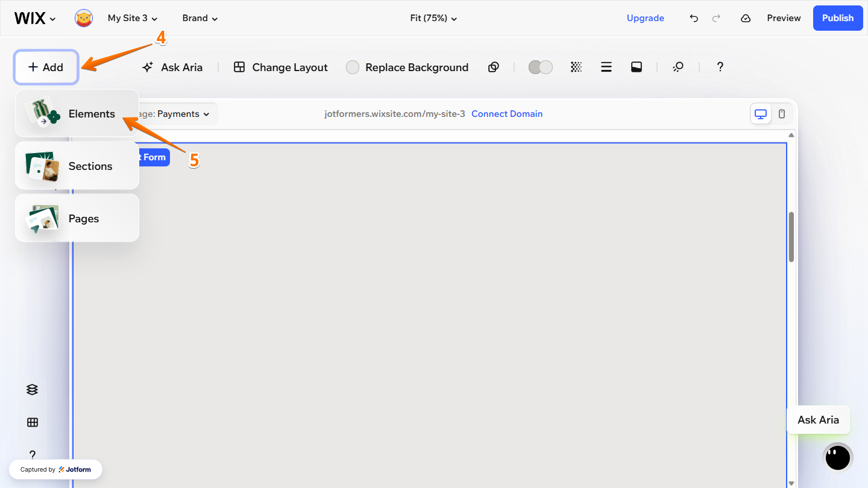Click the dotted pattern fade icon
Viewport: 868px width, 488px height.
(x=576, y=67)
